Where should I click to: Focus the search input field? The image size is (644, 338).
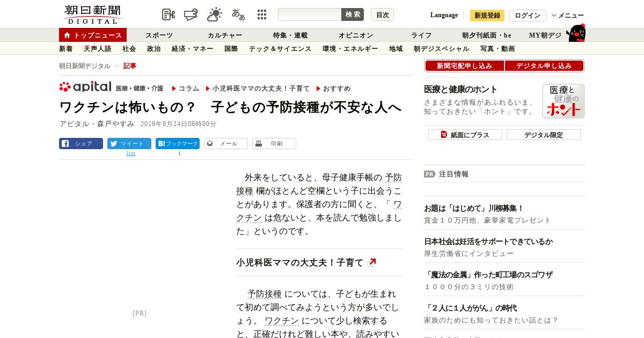coord(310,14)
